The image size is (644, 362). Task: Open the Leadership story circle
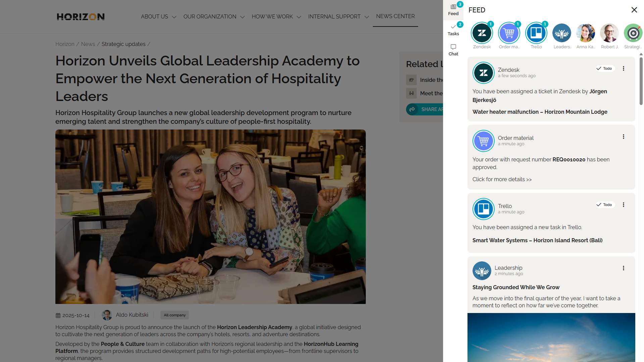tap(561, 33)
